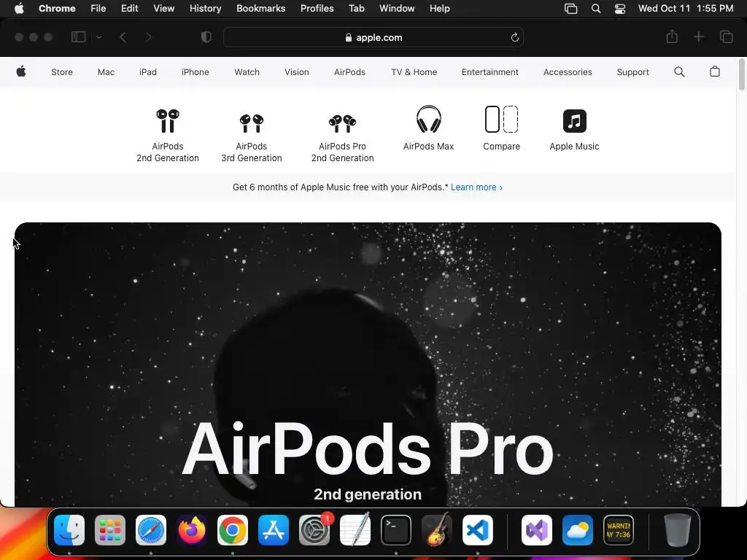
Task: Open the Compare icon
Action: coord(501,119)
